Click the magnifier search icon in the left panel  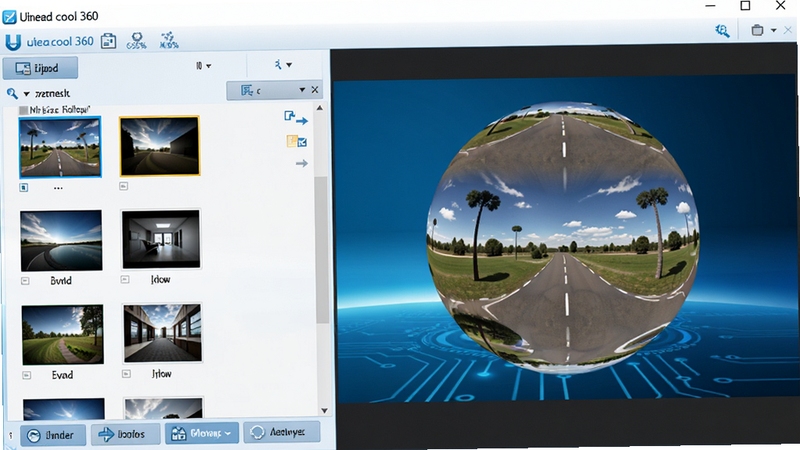tap(12, 93)
